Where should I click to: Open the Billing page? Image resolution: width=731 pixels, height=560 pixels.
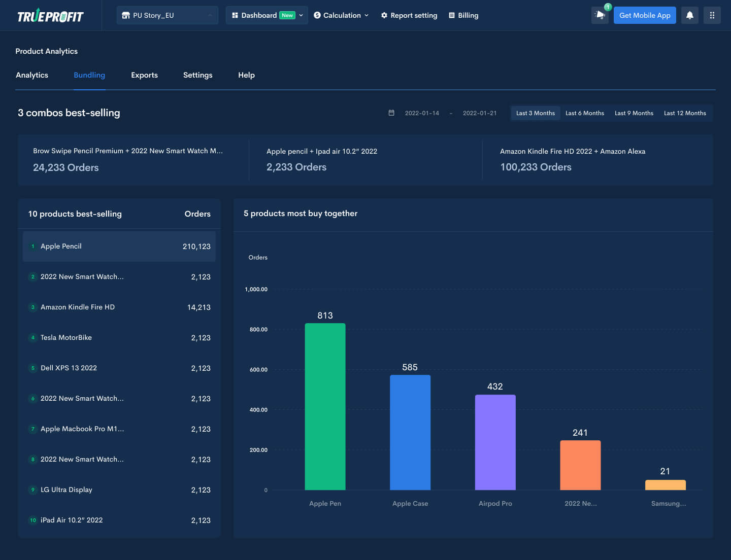click(x=463, y=15)
